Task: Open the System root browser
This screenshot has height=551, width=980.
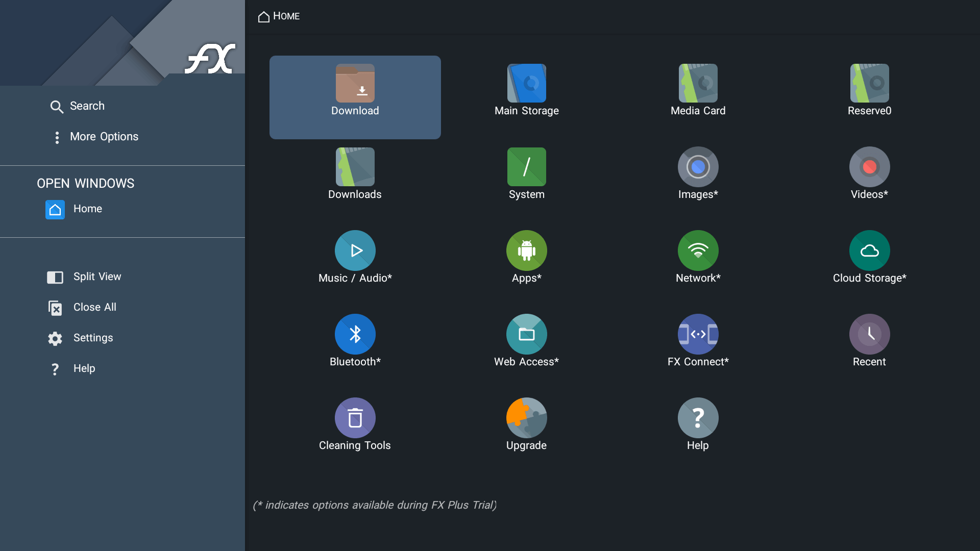Action: (526, 173)
